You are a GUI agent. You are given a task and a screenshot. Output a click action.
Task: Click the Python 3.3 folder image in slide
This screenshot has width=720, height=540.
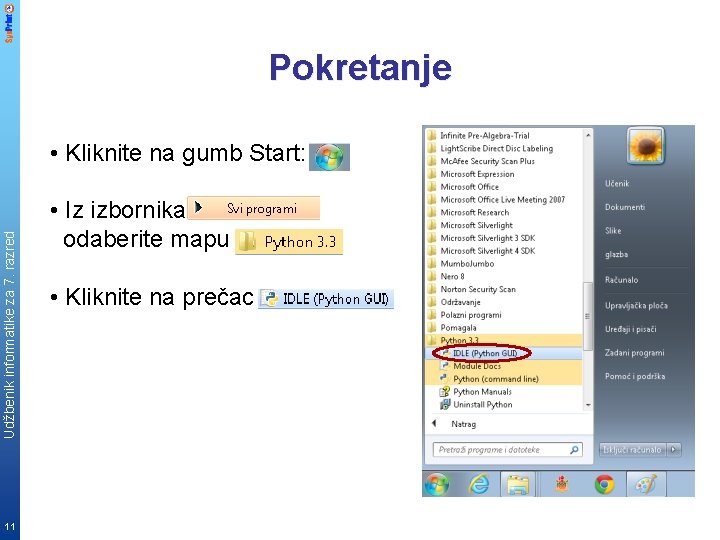(x=289, y=242)
